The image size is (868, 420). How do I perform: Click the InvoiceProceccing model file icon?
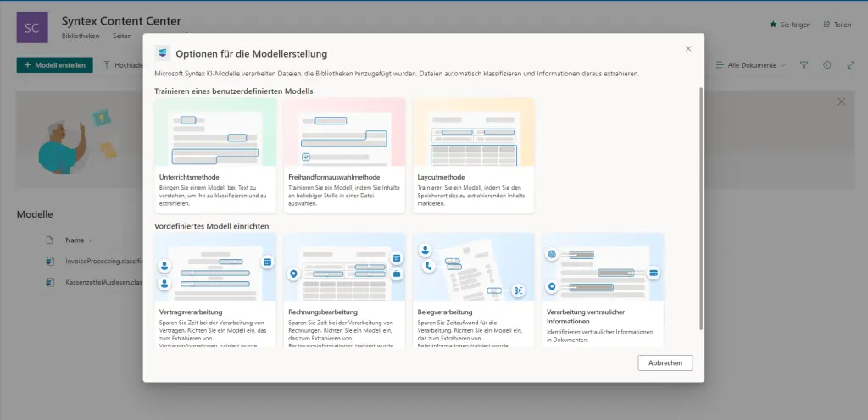coord(50,261)
